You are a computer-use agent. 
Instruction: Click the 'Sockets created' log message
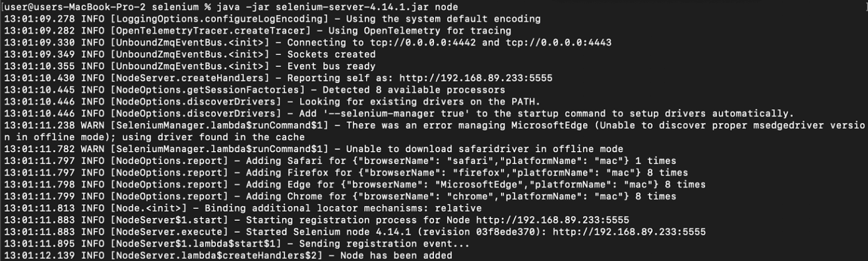[x=331, y=54]
